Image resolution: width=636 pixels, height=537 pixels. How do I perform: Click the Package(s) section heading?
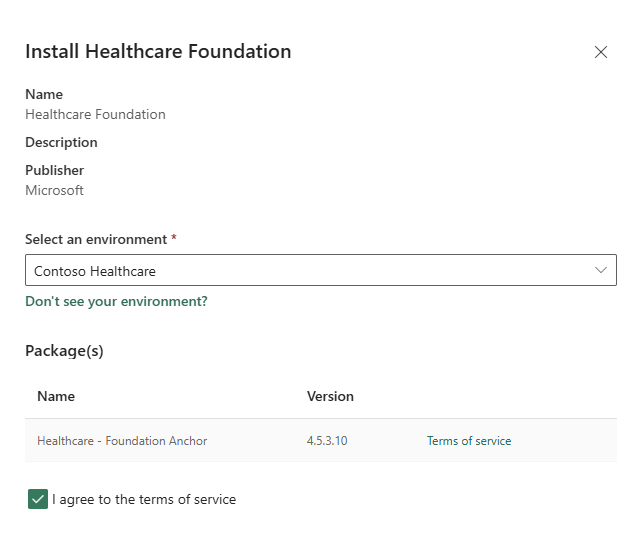64,351
